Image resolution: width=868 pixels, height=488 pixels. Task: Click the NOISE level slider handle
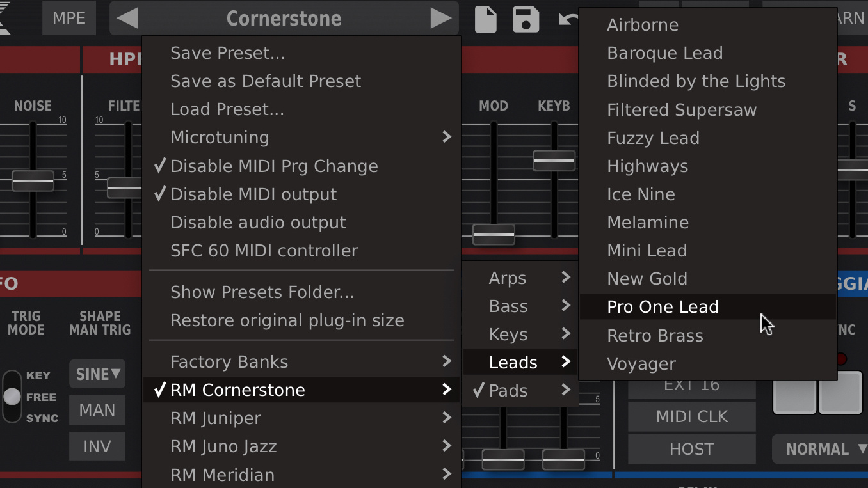pos(33,181)
